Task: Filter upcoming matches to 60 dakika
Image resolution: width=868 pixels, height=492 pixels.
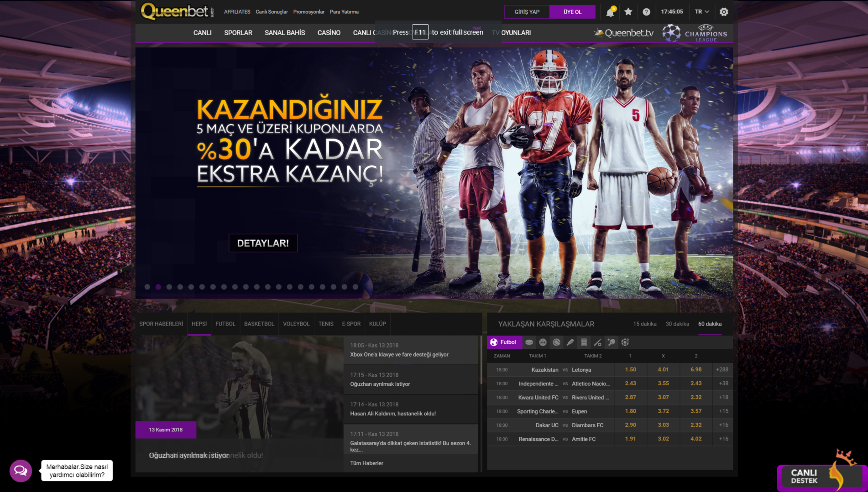Action: [x=710, y=324]
